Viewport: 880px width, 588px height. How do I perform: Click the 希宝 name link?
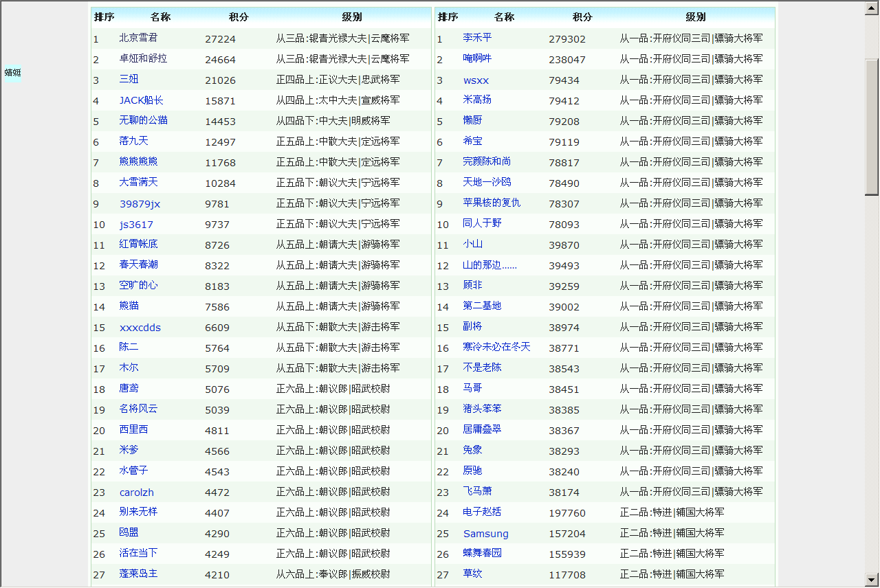pos(473,141)
